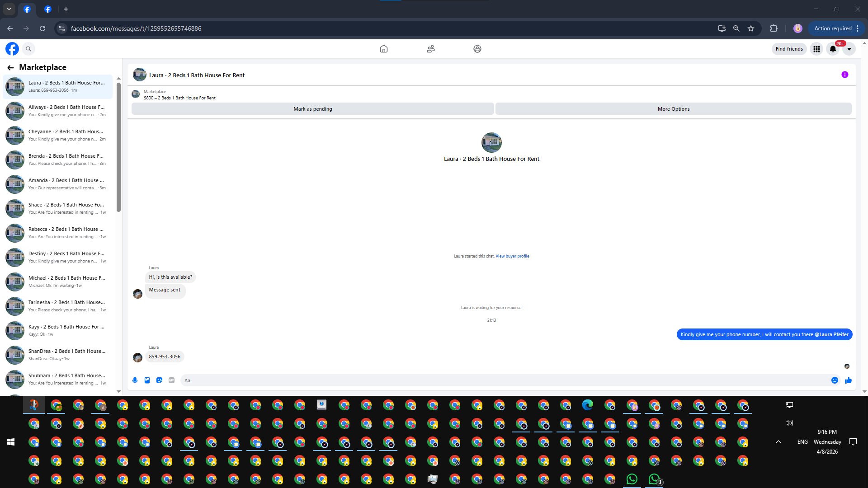Viewport: 868px width, 488px height.
Task: Go to Facebook Home tab
Action: click(383, 49)
